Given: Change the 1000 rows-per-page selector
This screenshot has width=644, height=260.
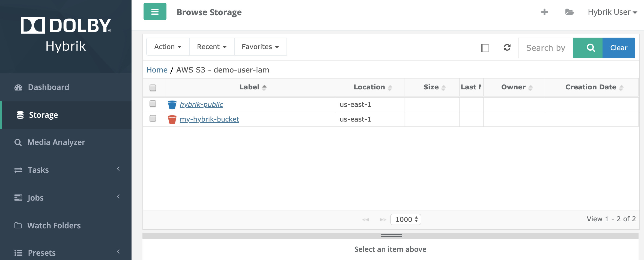Looking at the screenshot, I should [x=406, y=219].
